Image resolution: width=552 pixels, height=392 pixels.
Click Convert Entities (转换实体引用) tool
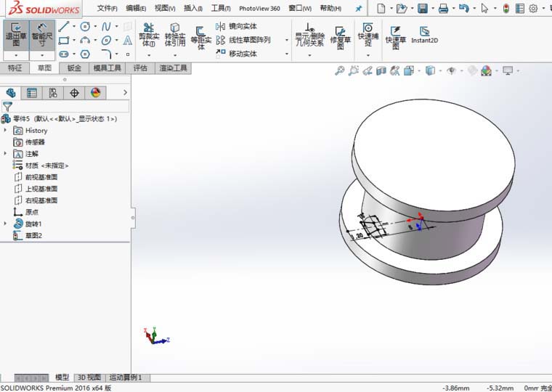click(175, 35)
